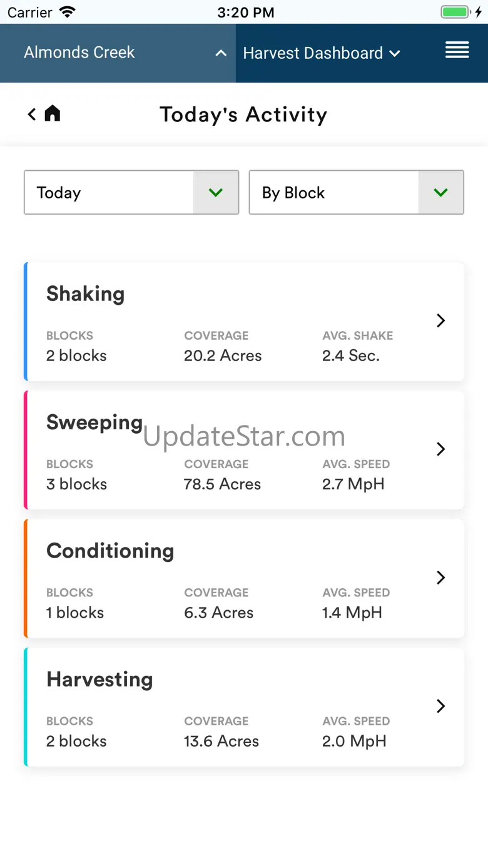Click the green arrow beside Today

click(x=216, y=193)
